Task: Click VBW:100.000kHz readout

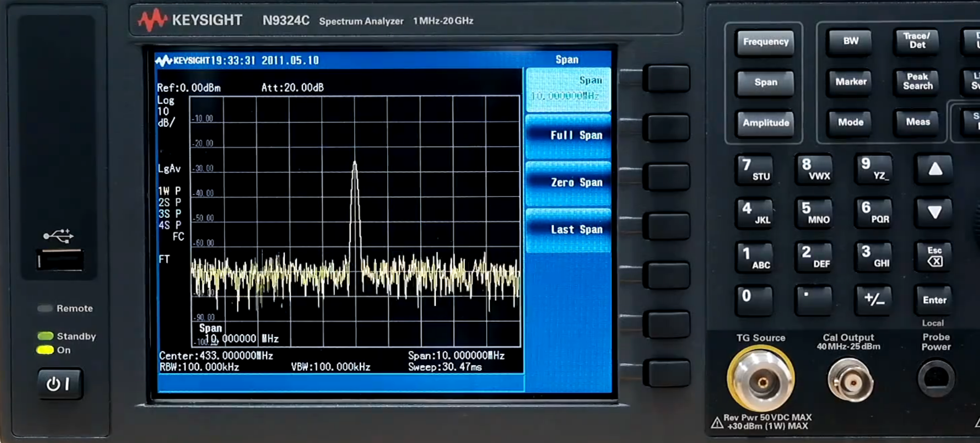Action: tap(331, 367)
